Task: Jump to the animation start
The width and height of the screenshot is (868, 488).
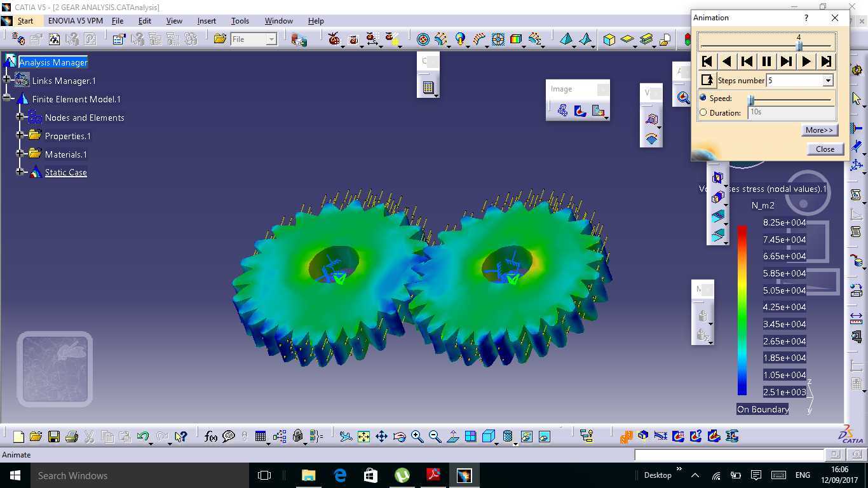Action: [x=707, y=61]
